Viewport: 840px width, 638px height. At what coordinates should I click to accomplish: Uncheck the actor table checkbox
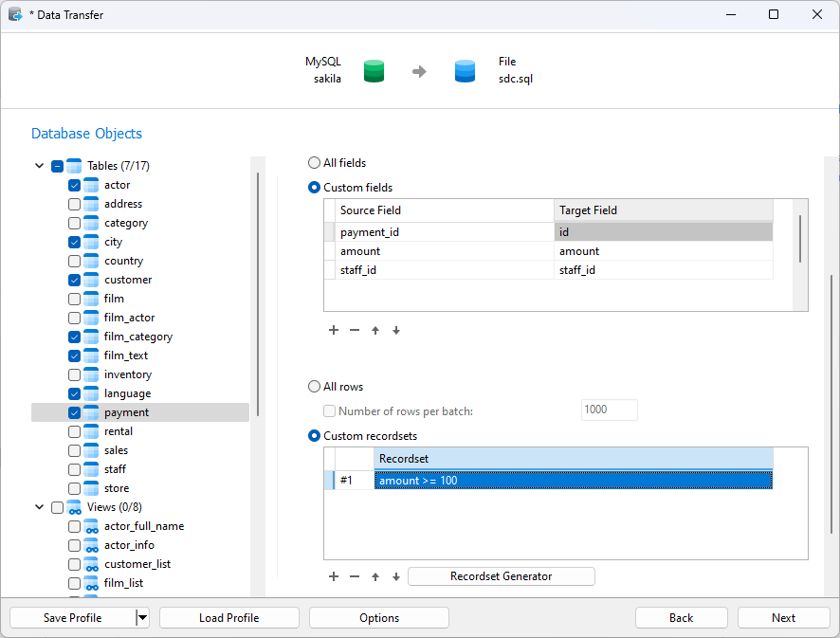pos(75,185)
